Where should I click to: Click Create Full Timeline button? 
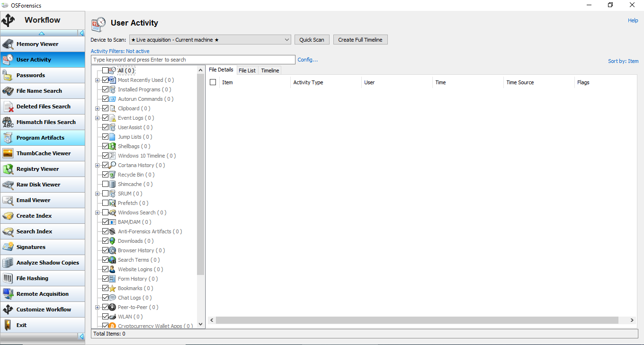(360, 40)
